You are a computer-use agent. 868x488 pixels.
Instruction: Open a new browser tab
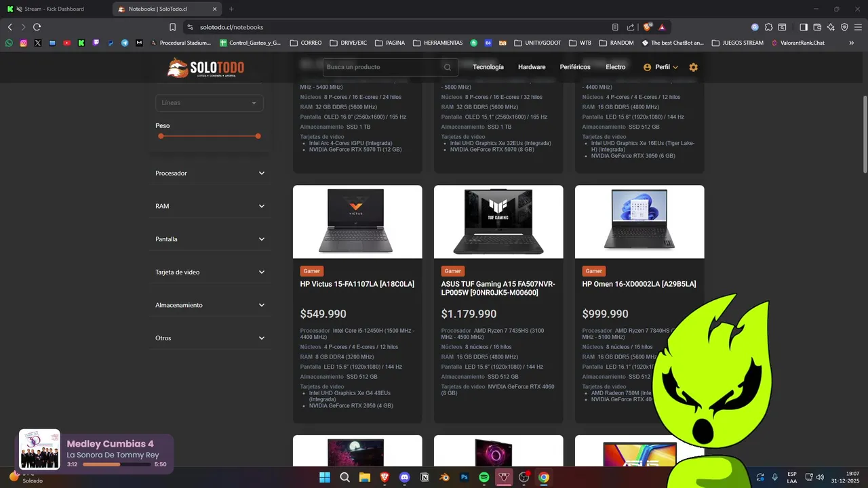click(x=231, y=9)
